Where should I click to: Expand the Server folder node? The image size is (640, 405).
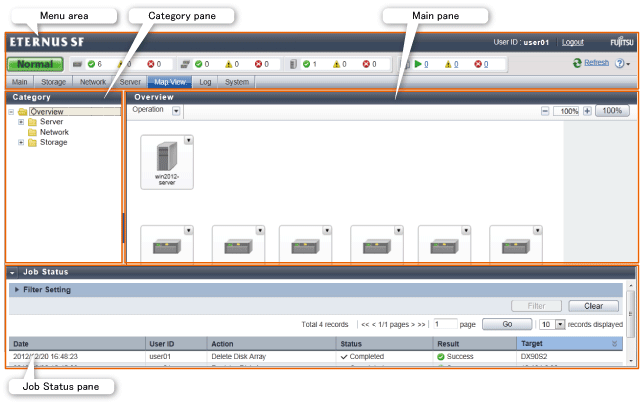coord(21,122)
